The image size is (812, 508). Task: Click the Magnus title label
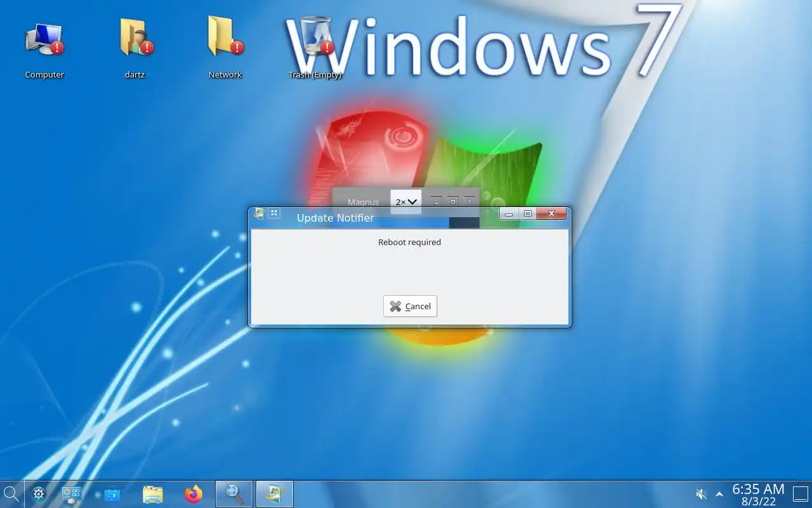click(363, 202)
